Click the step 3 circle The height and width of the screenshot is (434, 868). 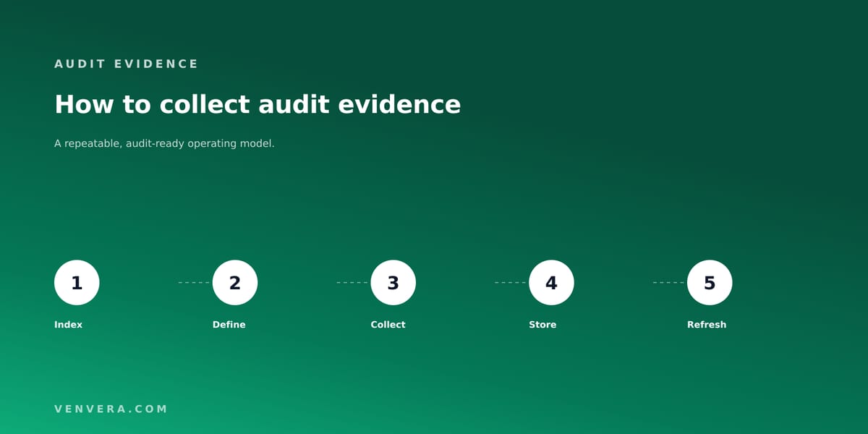tap(393, 283)
